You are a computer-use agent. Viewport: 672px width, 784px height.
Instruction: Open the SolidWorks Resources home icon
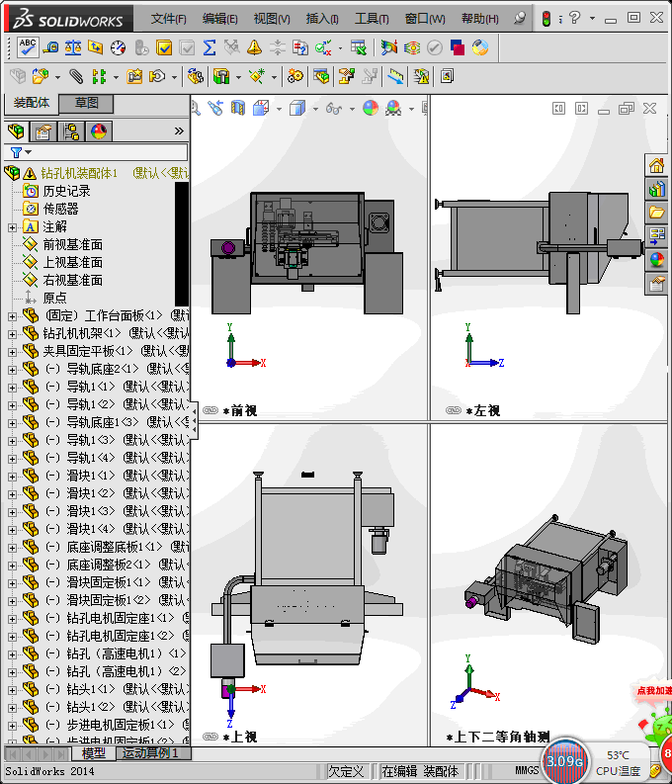pyautogui.click(x=656, y=165)
